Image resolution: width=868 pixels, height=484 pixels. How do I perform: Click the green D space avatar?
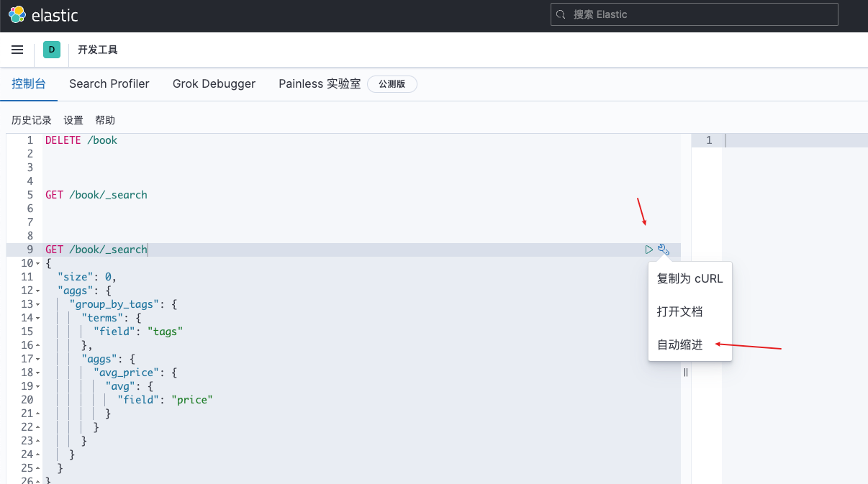51,50
